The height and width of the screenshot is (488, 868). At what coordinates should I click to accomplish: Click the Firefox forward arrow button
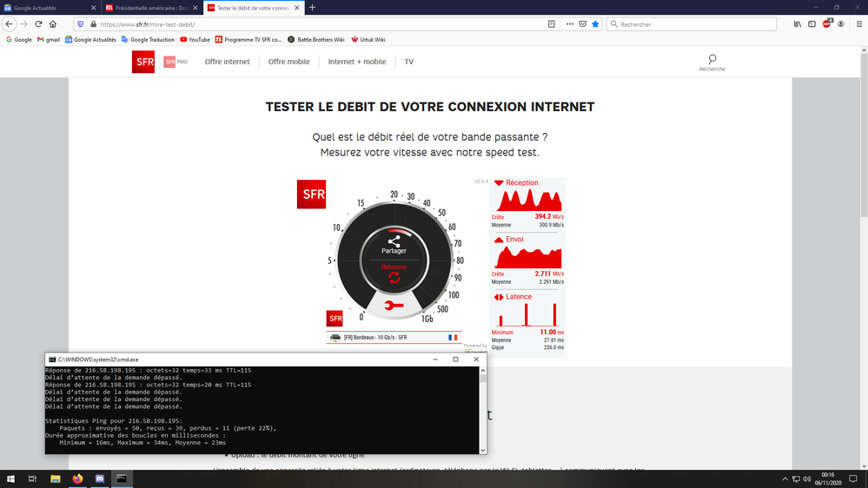23,24
